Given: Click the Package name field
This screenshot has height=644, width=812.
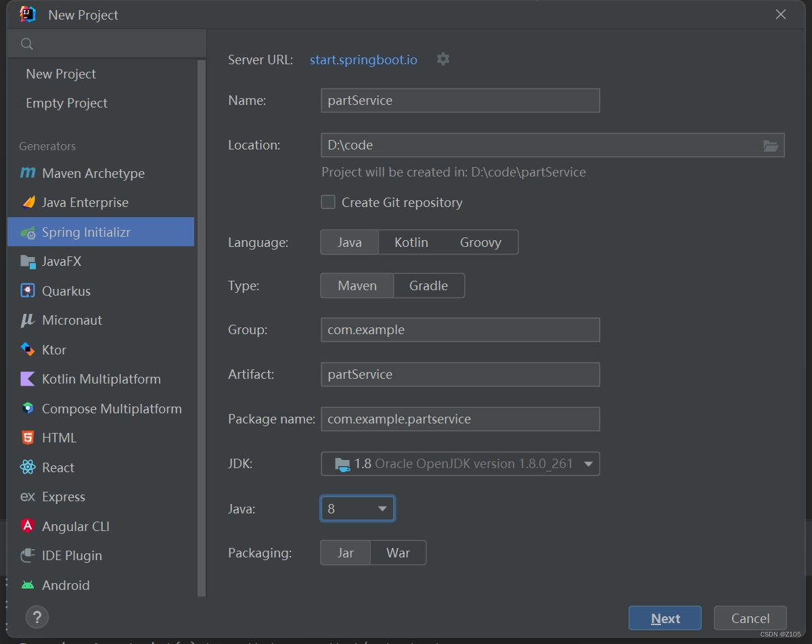Looking at the screenshot, I should (x=460, y=419).
